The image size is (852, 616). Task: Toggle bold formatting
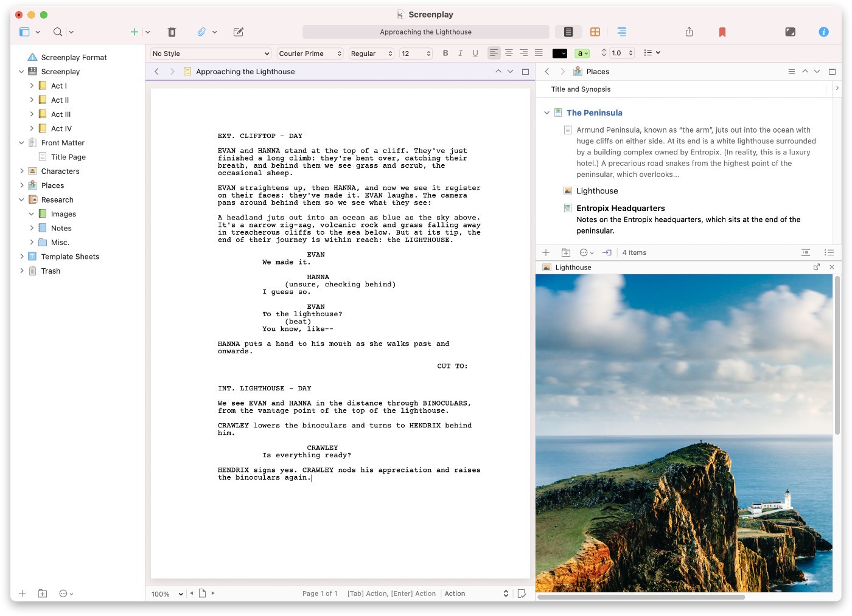click(445, 54)
